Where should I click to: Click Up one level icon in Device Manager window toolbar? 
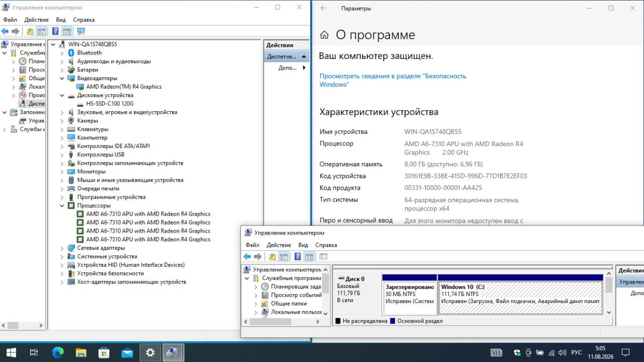(x=30, y=31)
